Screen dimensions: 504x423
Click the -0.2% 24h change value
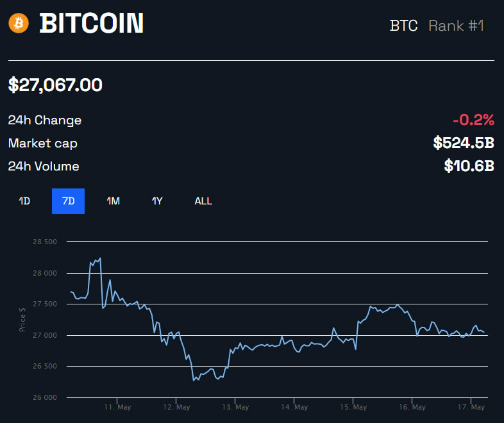[x=473, y=120]
